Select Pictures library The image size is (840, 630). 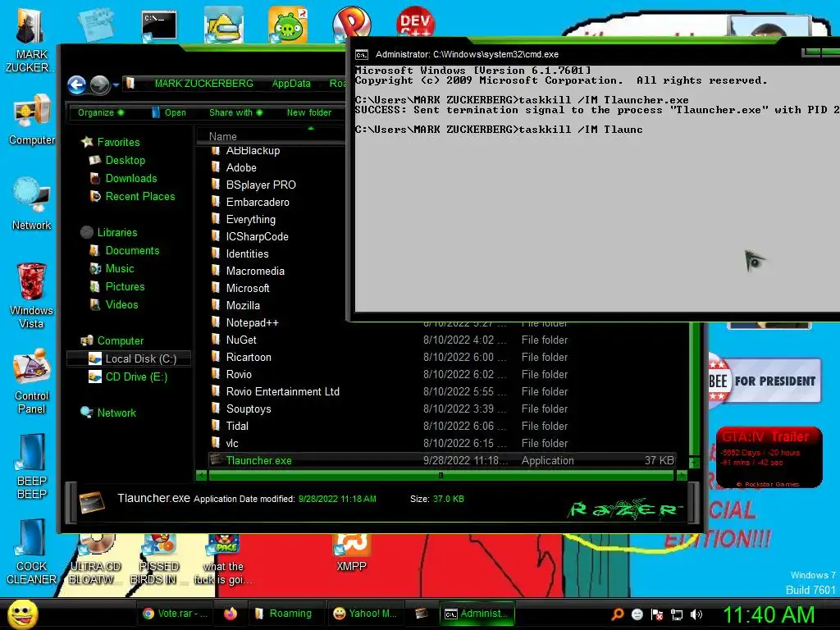click(125, 286)
